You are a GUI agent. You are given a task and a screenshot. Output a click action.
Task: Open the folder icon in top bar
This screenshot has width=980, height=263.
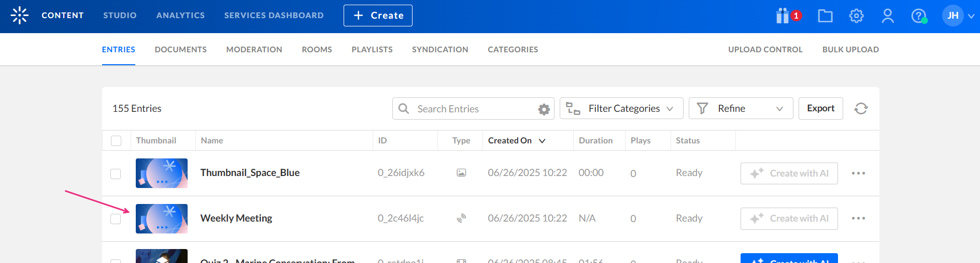click(825, 16)
